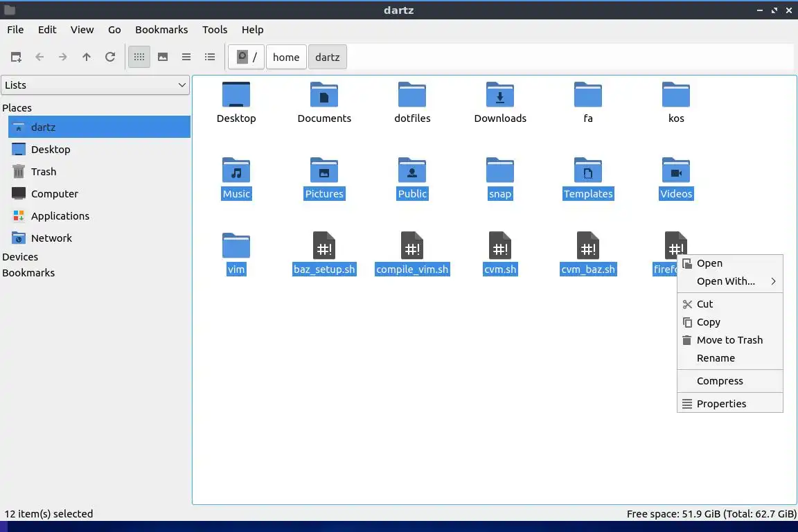Image resolution: width=798 pixels, height=532 pixels.
Task: Click the Bookmarks sidebar heading
Action: coord(28,272)
